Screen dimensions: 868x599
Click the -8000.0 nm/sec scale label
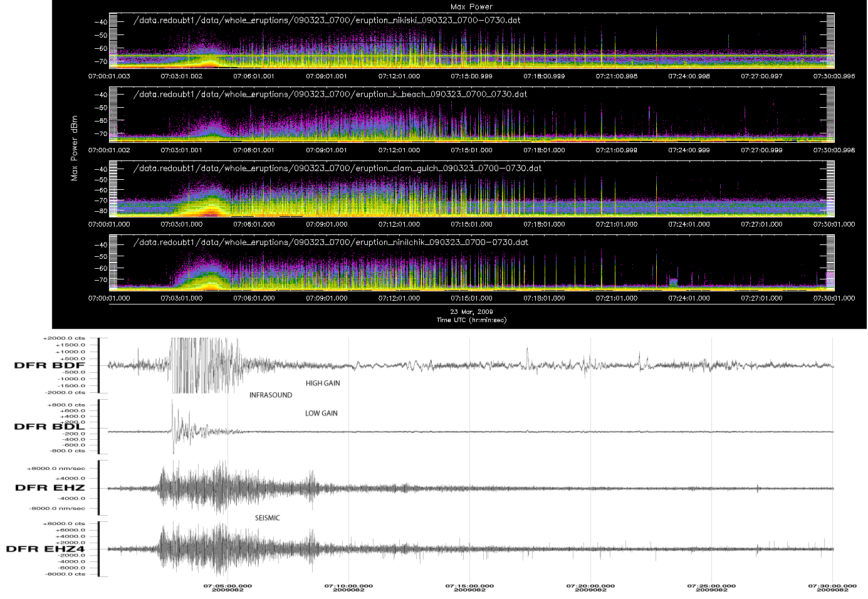coord(57,509)
